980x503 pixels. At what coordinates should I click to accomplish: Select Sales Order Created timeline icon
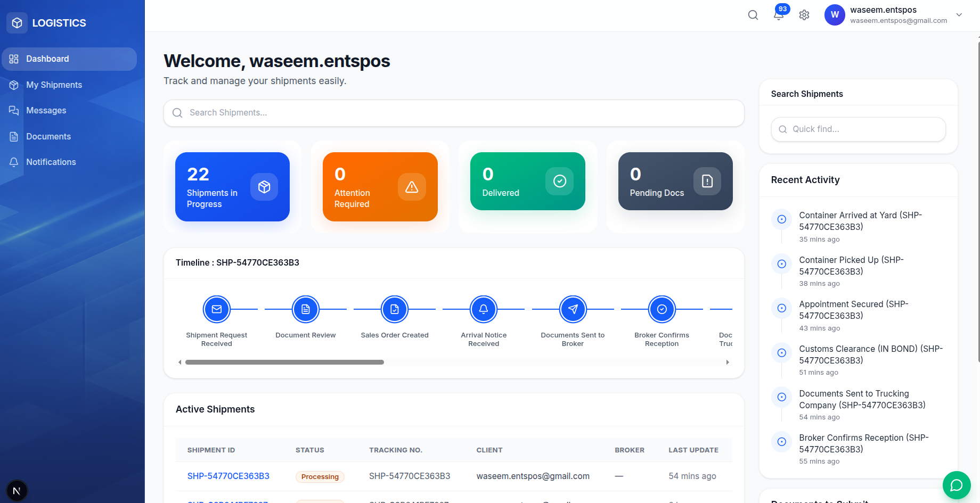tap(395, 309)
